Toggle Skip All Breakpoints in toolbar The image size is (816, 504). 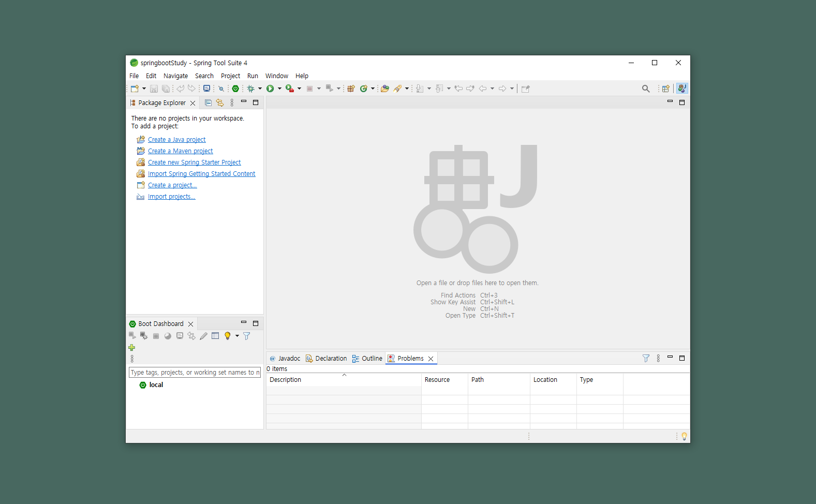[221, 88]
